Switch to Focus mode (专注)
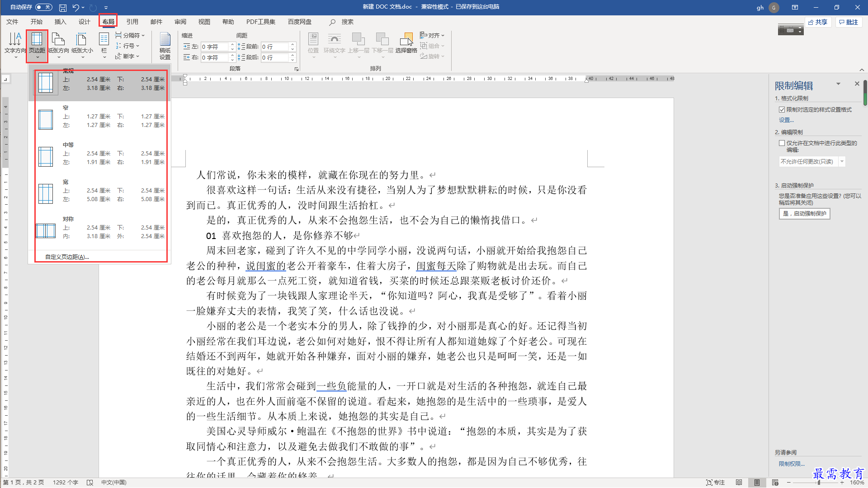Screen dimensions: 868x488 coord(716,483)
